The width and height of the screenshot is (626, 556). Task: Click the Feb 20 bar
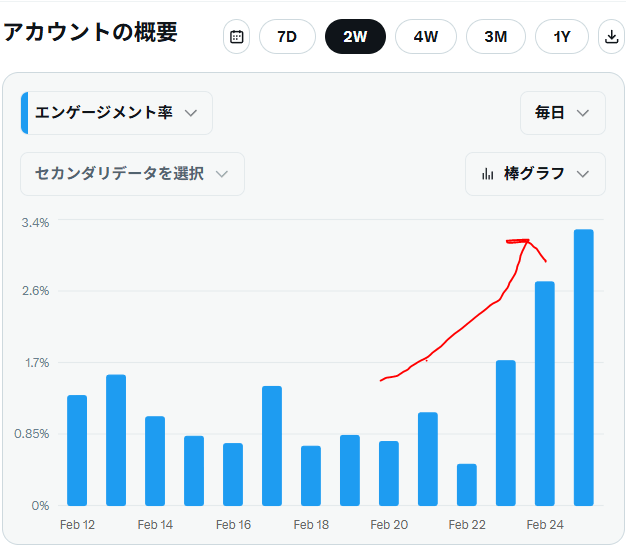point(389,473)
